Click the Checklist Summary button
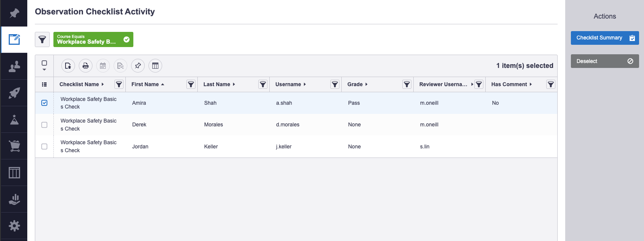 coord(605,38)
